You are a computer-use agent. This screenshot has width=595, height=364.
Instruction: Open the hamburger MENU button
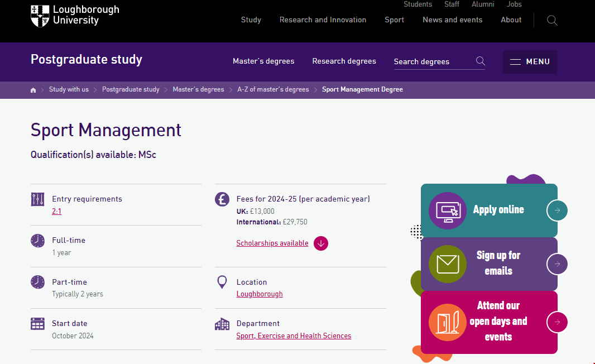tap(530, 62)
